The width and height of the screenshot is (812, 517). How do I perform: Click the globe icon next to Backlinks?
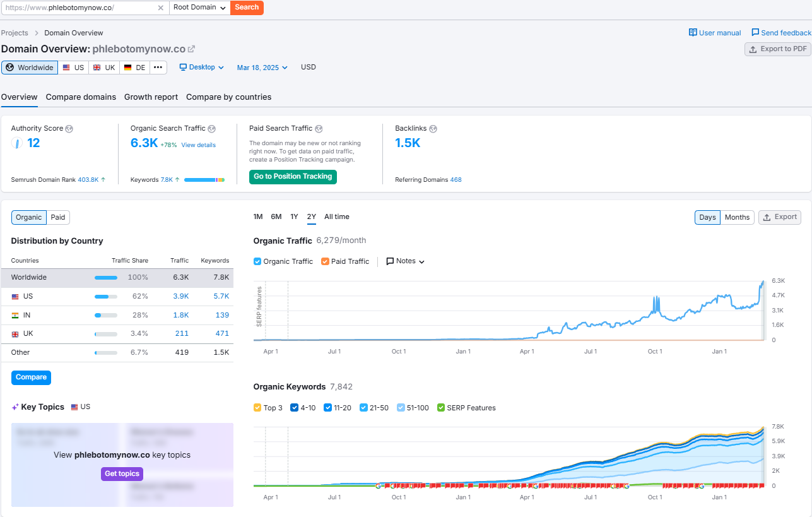pyautogui.click(x=433, y=129)
